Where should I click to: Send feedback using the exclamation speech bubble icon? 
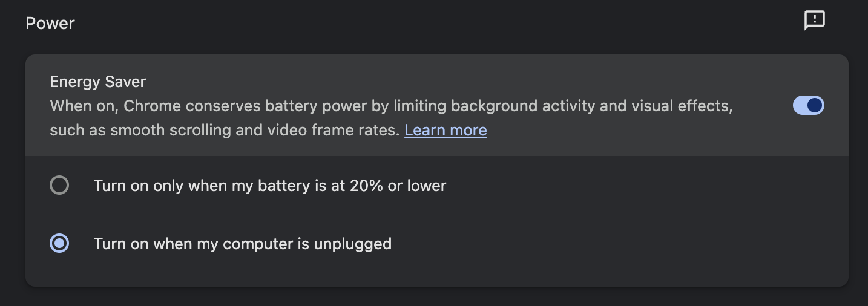click(x=814, y=21)
